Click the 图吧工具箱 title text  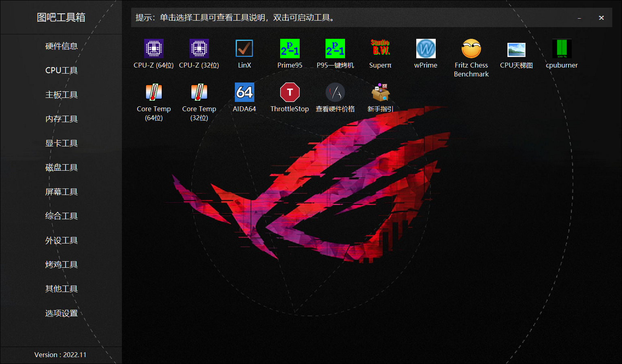[x=61, y=17]
